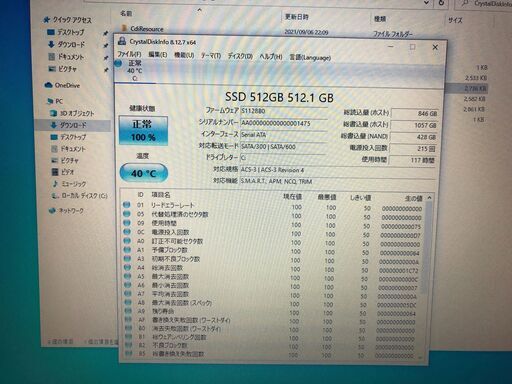Open デスクトップ under Quick Access in Explorer
The height and width of the screenshot is (384, 512).
click(x=70, y=32)
